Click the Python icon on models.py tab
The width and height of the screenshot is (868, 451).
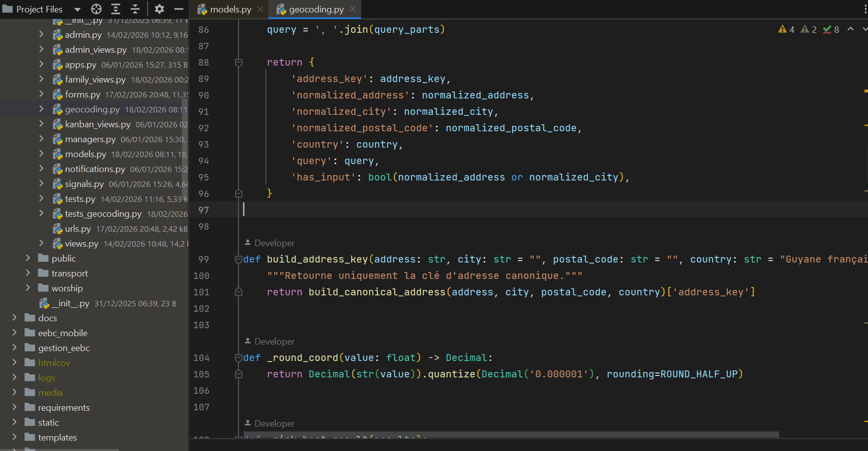tap(202, 9)
